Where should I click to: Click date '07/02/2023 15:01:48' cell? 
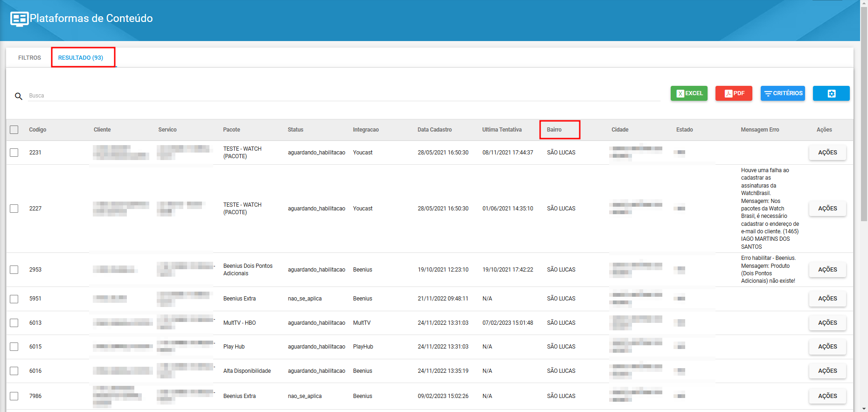(x=507, y=323)
